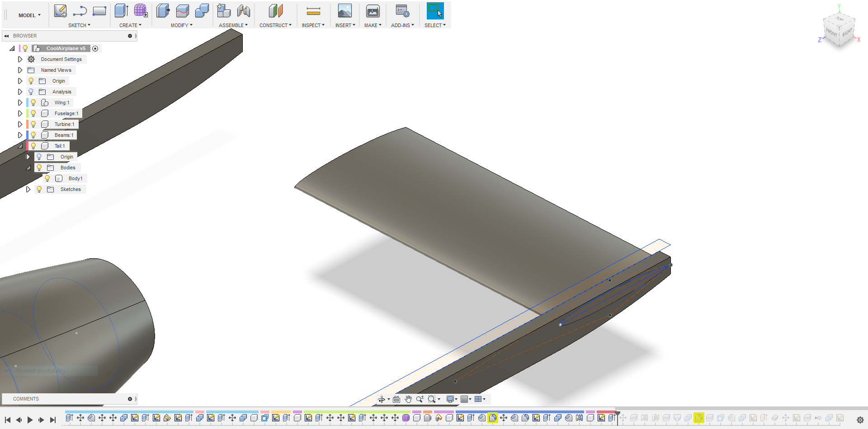Collapse the Bodies folder
The image size is (868, 429).
pos(28,168)
